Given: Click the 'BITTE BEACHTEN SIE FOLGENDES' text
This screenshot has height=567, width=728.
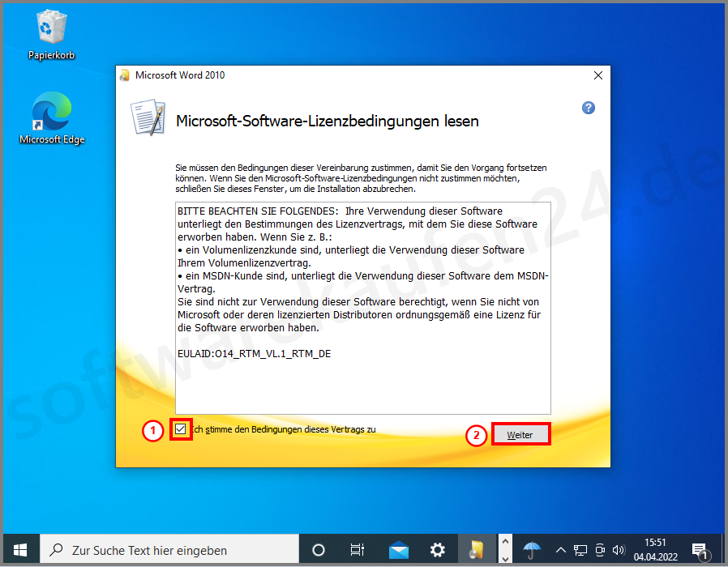Looking at the screenshot, I should point(258,211).
